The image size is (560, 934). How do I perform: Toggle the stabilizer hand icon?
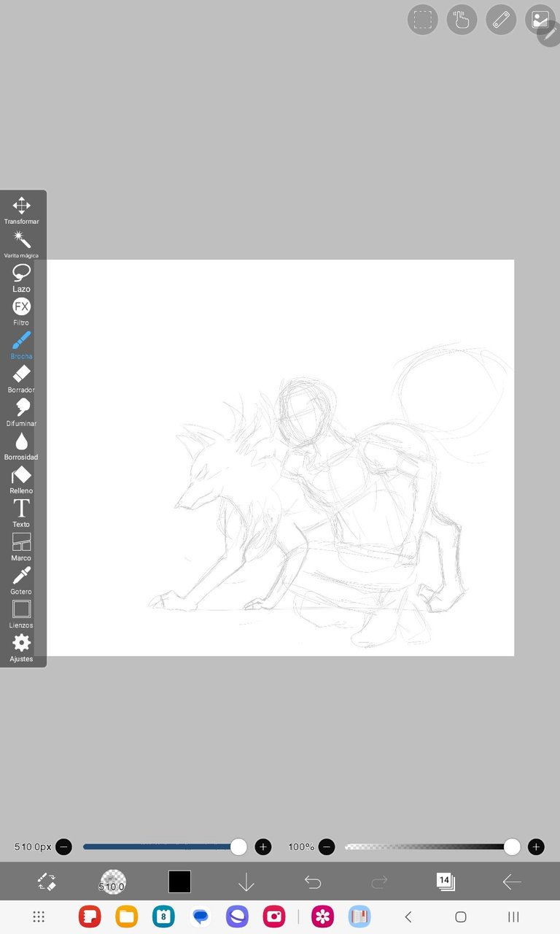click(462, 20)
